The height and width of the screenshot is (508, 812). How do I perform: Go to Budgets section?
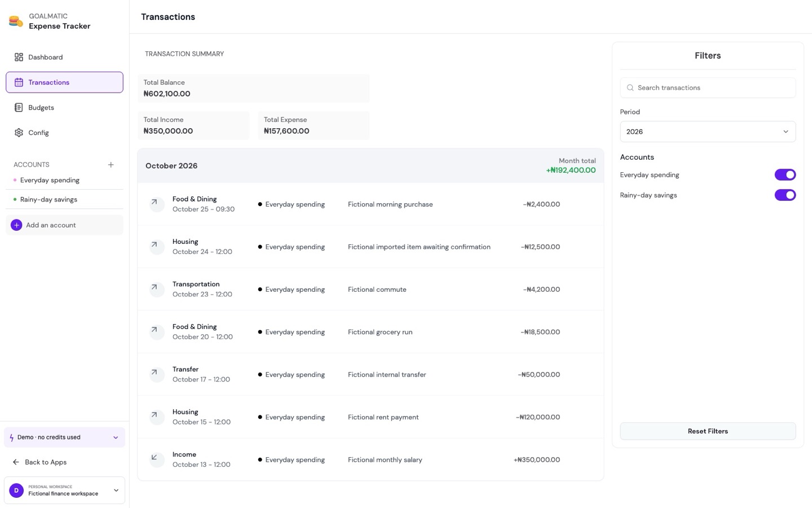[x=64, y=107]
